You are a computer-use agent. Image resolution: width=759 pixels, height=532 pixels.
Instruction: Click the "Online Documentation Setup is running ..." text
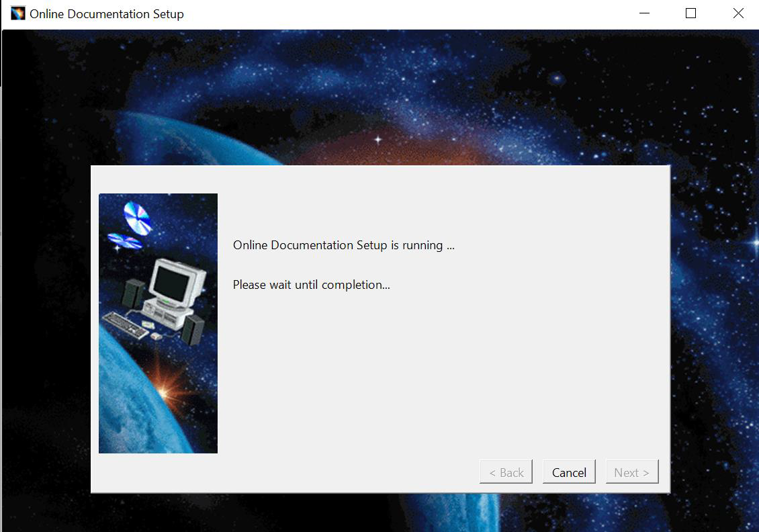tap(344, 245)
